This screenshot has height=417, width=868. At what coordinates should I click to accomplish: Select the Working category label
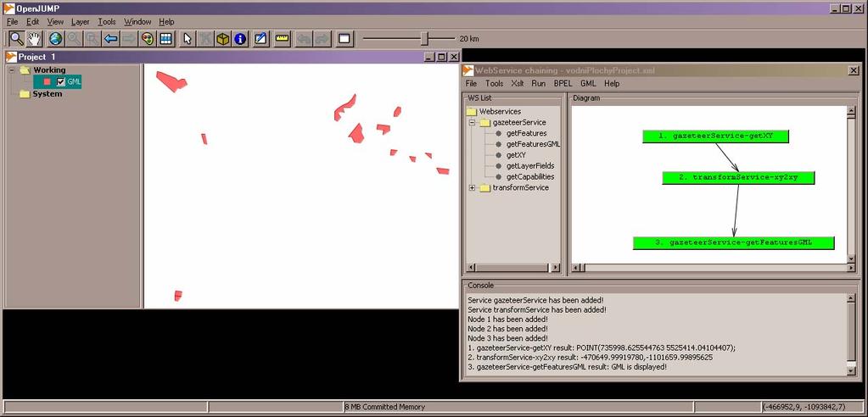point(49,70)
